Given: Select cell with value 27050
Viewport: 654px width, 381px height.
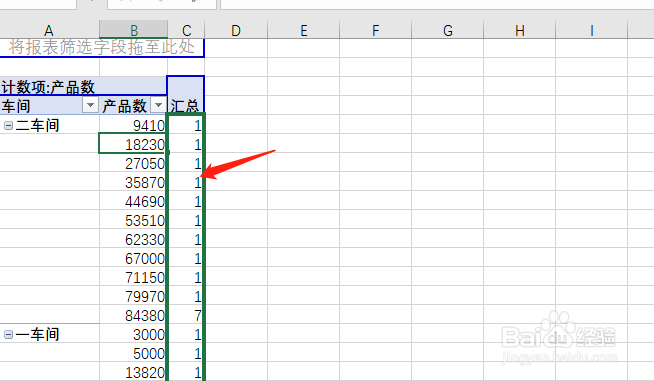Looking at the screenshot, I should pos(133,163).
